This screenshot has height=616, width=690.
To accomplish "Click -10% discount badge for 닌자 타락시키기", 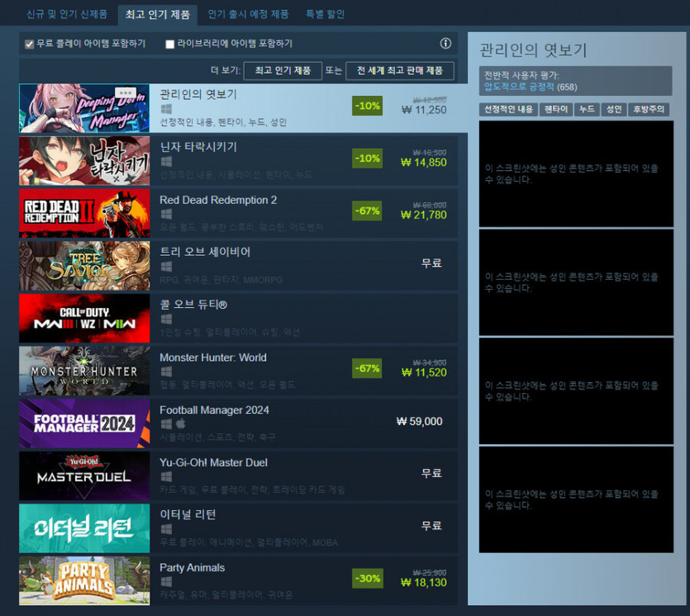I will coord(368,159).
